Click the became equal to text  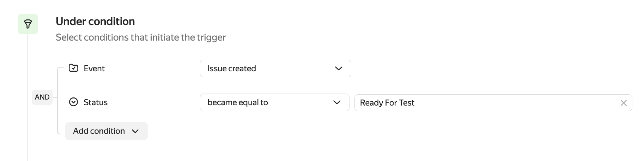click(238, 102)
